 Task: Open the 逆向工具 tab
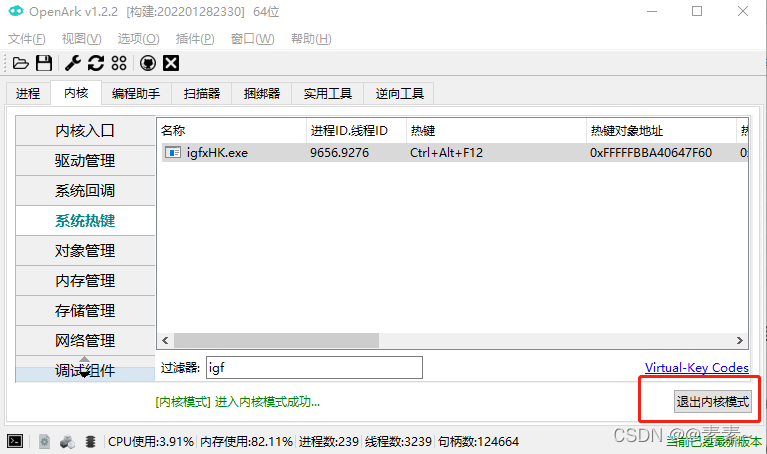tap(400, 93)
